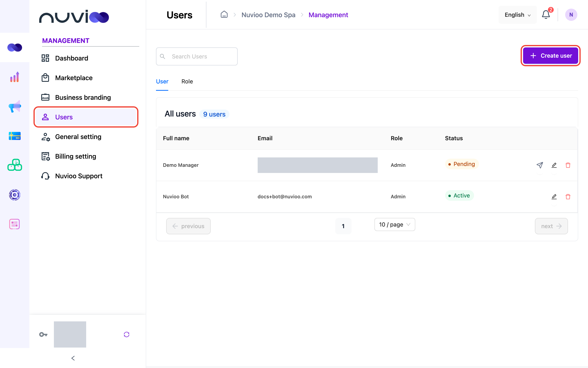Image resolution: width=588 pixels, height=368 pixels.
Task: Open the 10 / page size dropdown
Action: 395,224
